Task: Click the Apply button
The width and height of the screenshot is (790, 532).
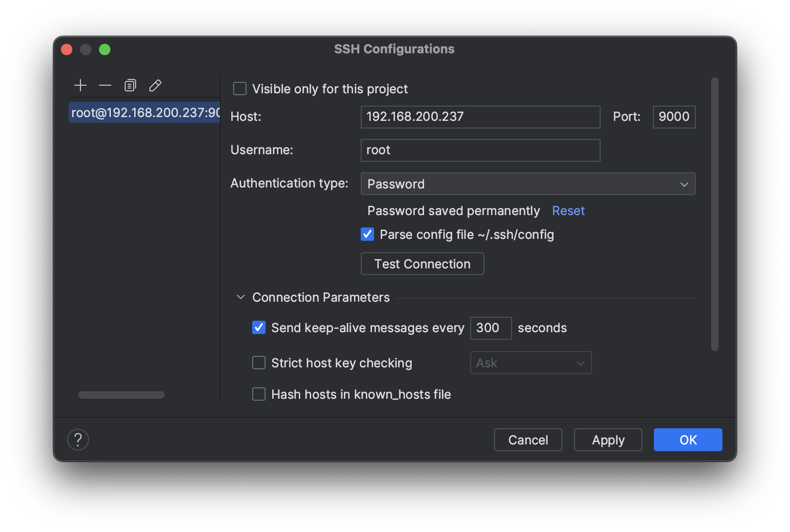Action: coord(608,440)
